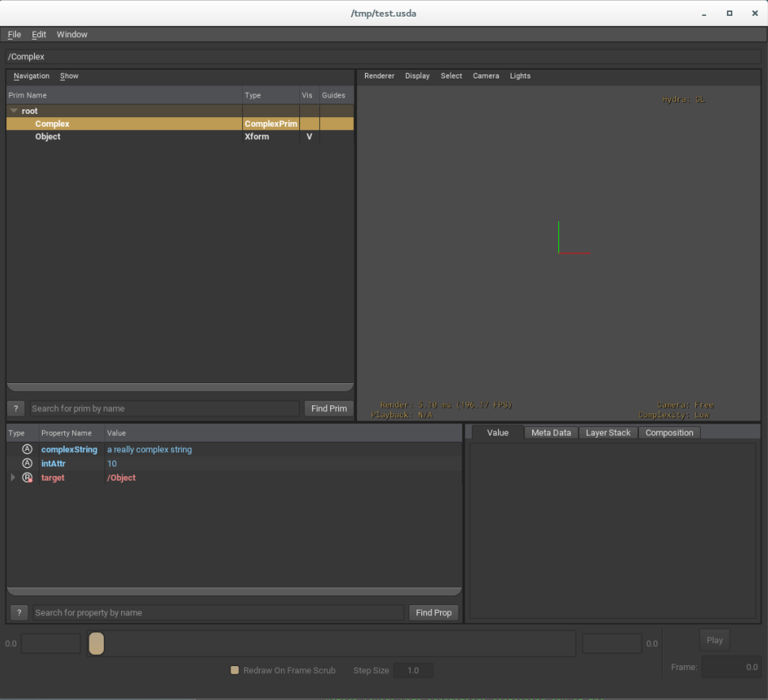The height and width of the screenshot is (700, 768).
Task: Toggle visibility V for Object prim
Action: tap(309, 137)
